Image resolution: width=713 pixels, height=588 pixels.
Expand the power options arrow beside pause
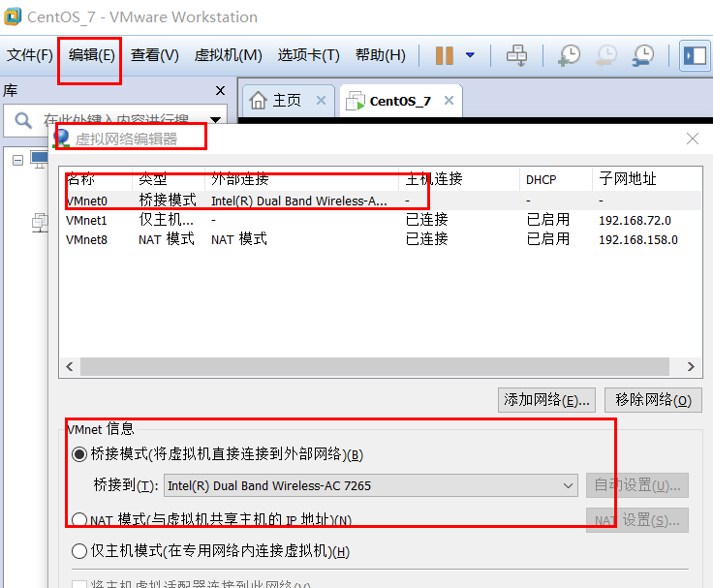click(x=470, y=55)
